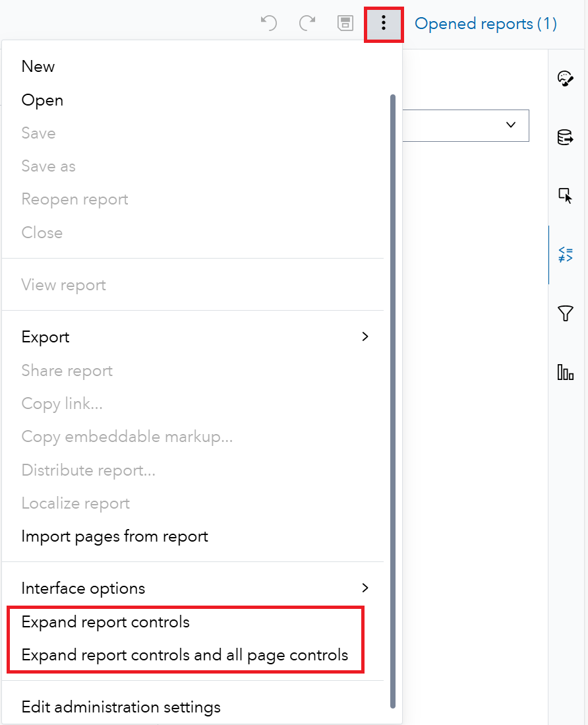Click the Undo icon
The width and height of the screenshot is (588, 725).
pos(268,23)
